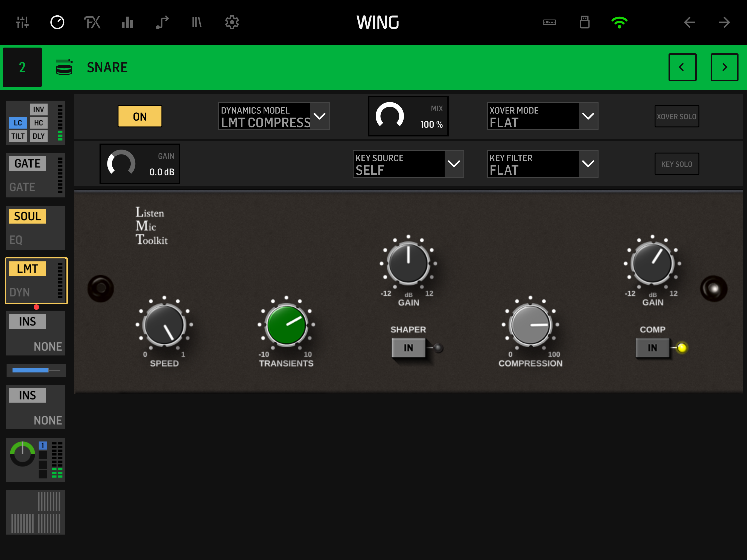Open the settings gear icon
747x560 pixels.
coord(232,22)
